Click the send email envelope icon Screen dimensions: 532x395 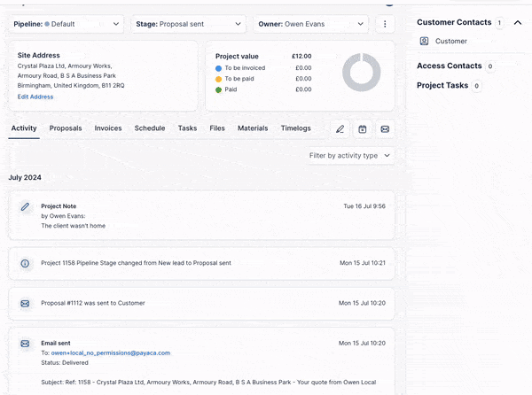click(x=385, y=129)
